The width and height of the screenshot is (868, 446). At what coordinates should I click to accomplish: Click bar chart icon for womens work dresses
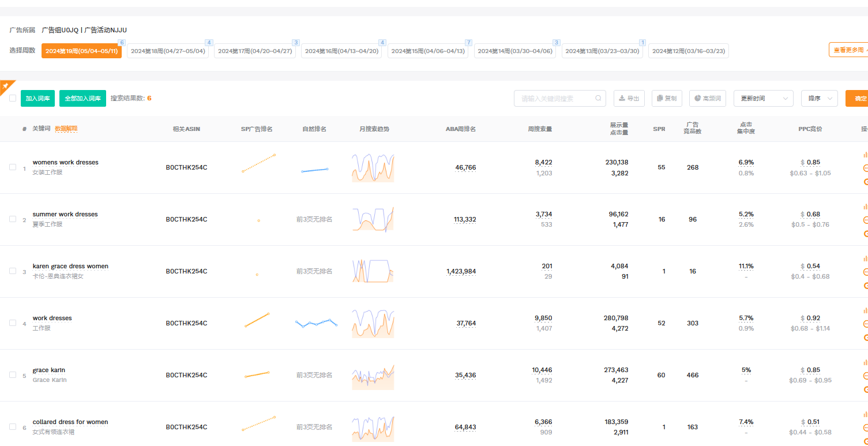point(865,155)
